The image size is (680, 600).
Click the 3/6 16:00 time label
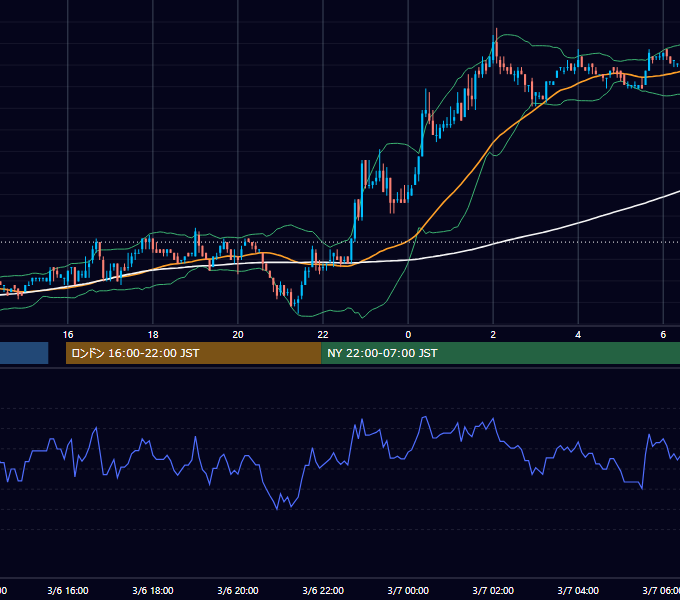point(68,590)
